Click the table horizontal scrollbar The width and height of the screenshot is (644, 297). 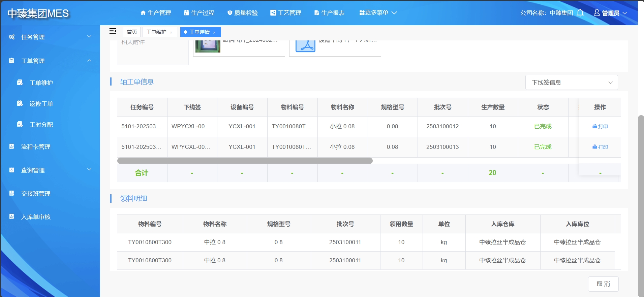coord(245,161)
